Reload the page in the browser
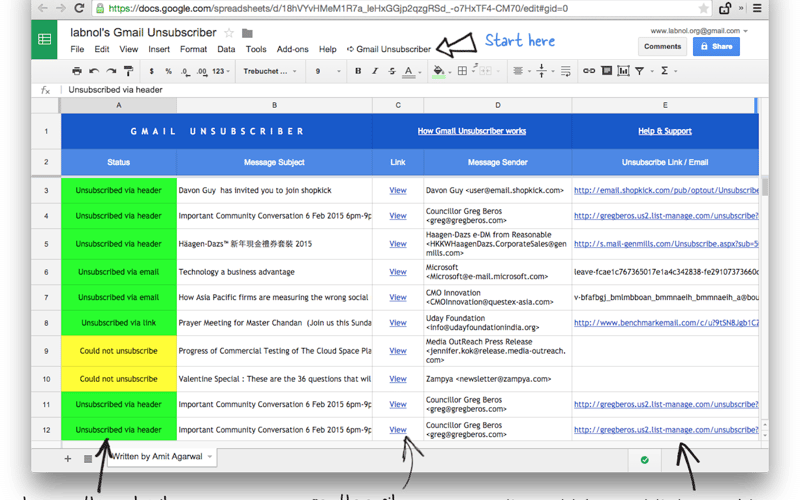The height and width of the screenshot is (500, 800). (79, 8)
